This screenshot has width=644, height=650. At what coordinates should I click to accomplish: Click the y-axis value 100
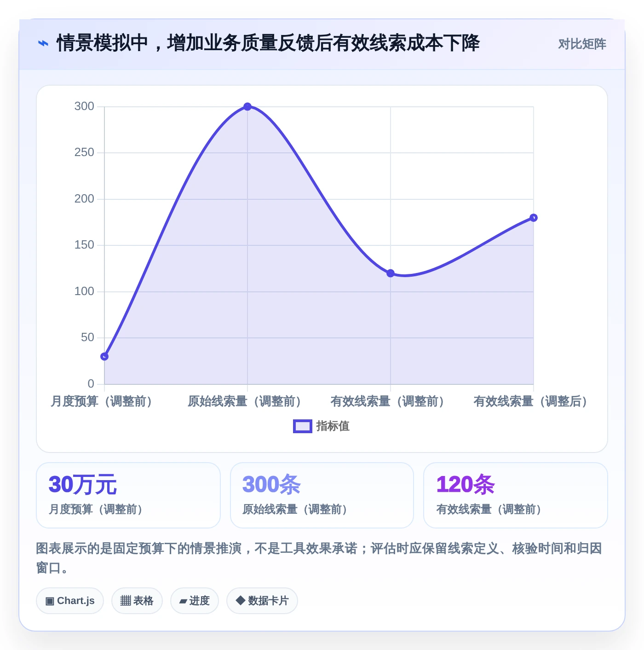click(84, 291)
